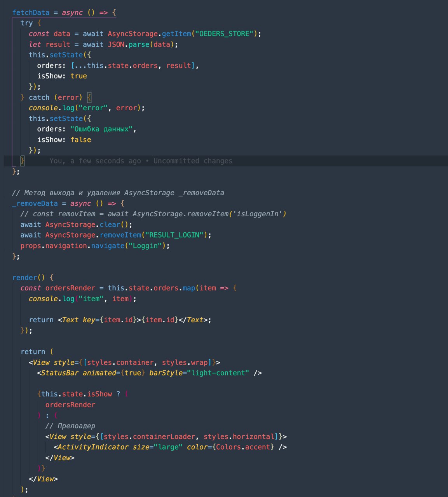
Task: Click 'let result' variable declaration
Action: point(49,44)
